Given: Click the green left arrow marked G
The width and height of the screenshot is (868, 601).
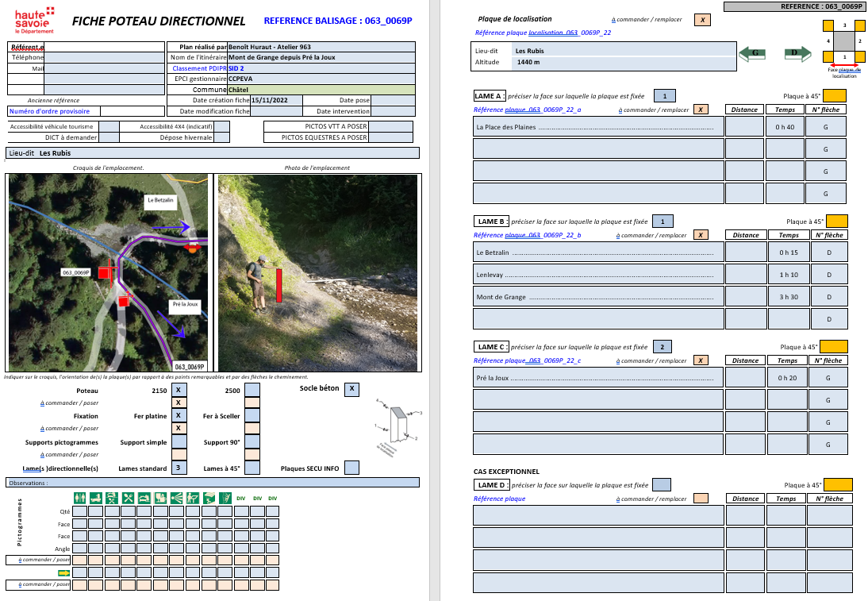Looking at the screenshot, I should 755,53.
